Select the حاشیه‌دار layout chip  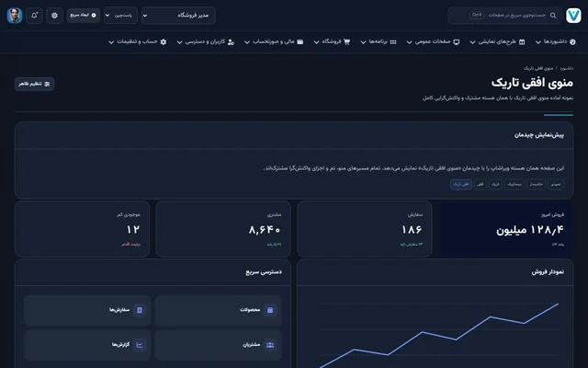[536, 184]
